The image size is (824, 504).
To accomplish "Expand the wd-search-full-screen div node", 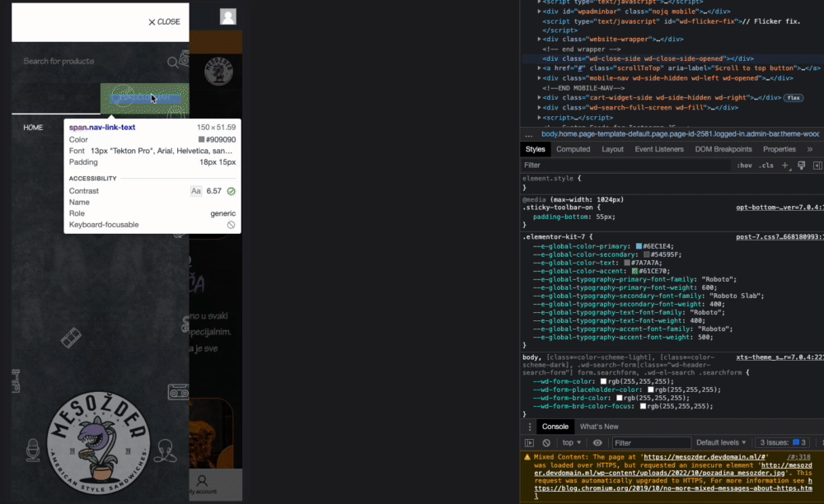I will coord(539,108).
